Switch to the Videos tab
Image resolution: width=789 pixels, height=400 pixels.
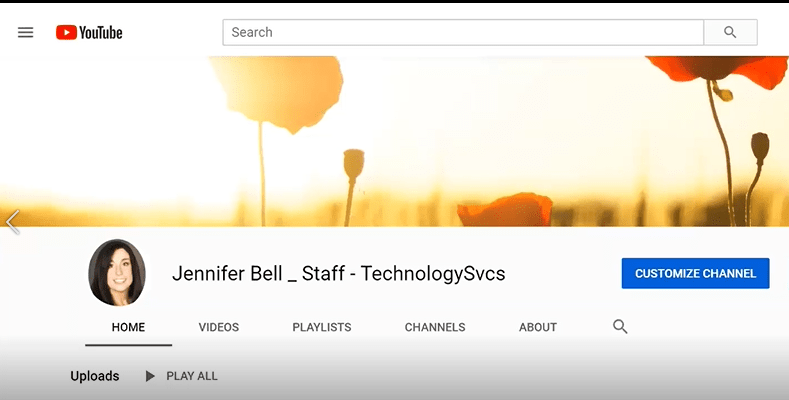[x=218, y=327]
